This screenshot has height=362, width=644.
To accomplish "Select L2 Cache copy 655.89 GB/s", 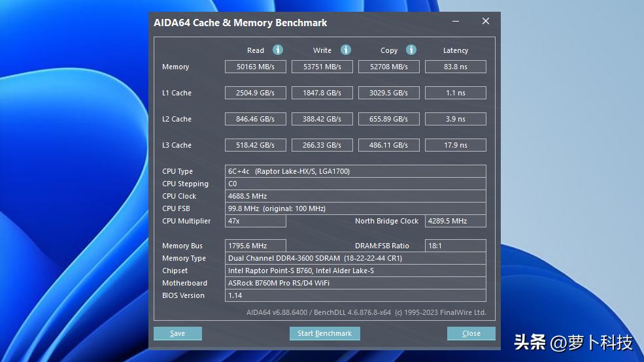I will 389,119.
